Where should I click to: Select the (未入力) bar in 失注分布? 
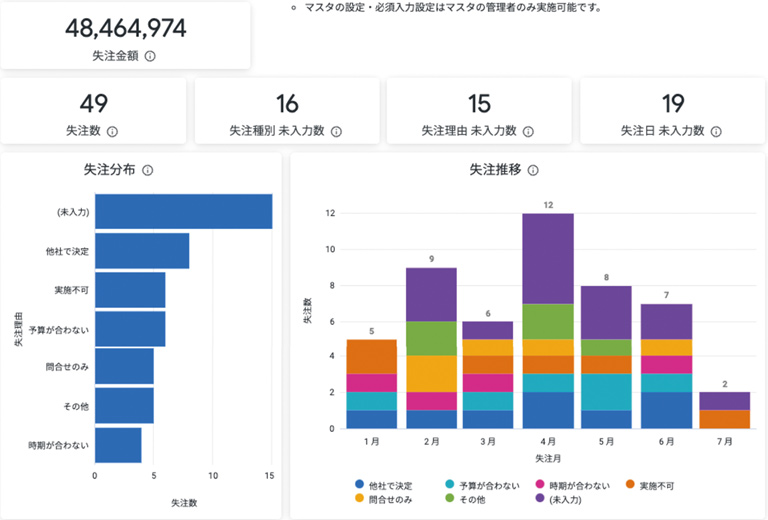[x=183, y=212]
